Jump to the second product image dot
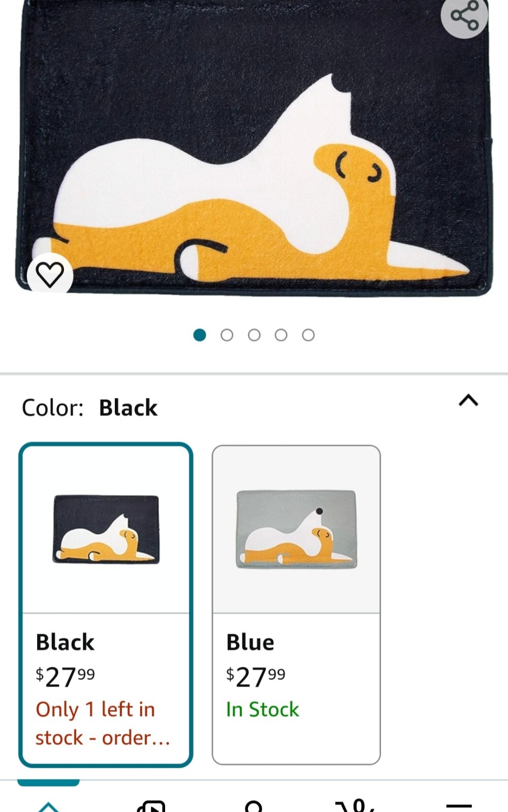The width and height of the screenshot is (508, 812). tap(227, 335)
